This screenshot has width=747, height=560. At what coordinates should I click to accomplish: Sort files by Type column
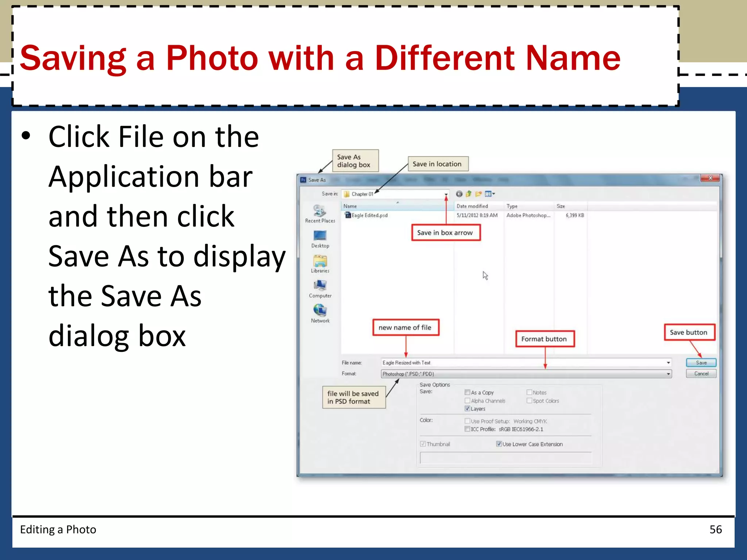pos(529,206)
